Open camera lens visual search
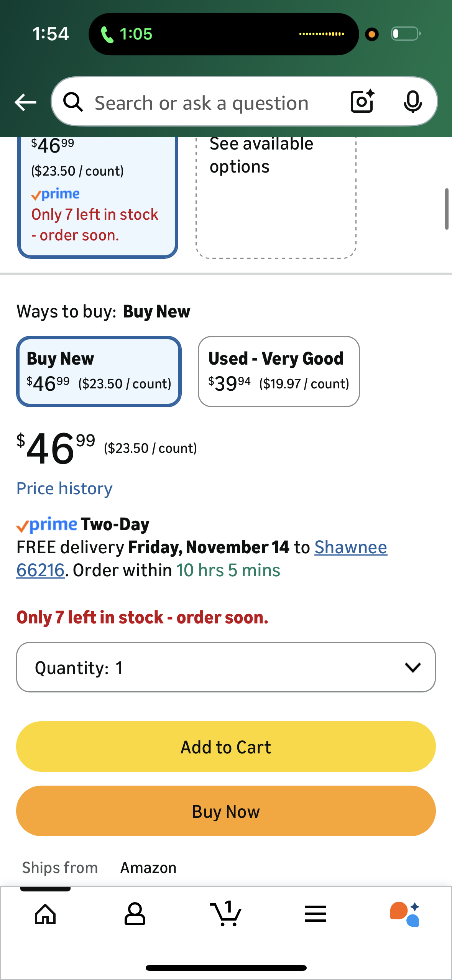The height and width of the screenshot is (980, 452). [x=362, y=102]
